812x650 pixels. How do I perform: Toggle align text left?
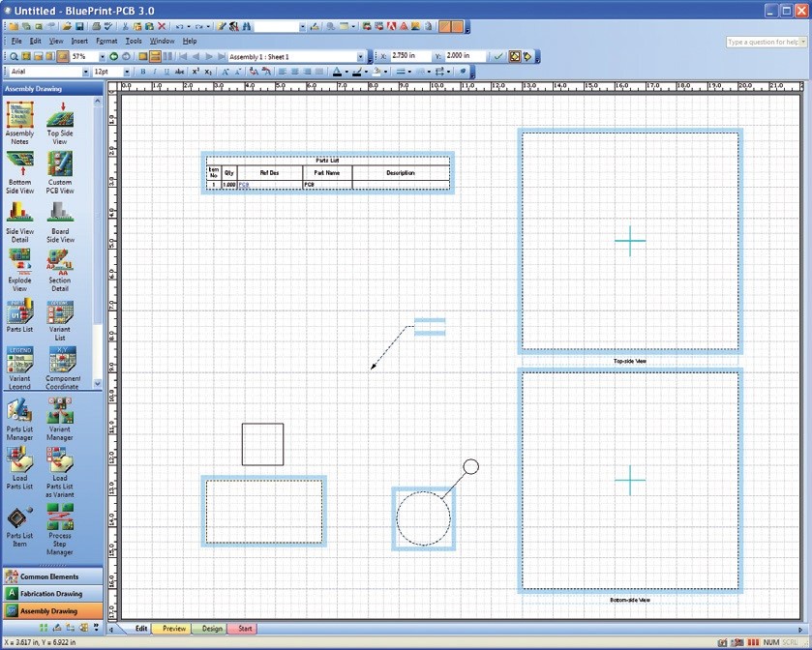[x=283, y=72]
